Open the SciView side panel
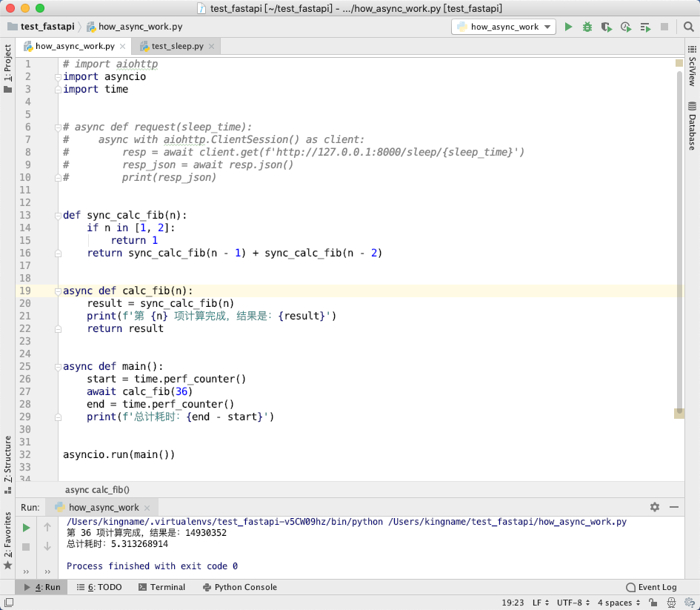This screenshot has width=700, height=610. coord(692,66)
